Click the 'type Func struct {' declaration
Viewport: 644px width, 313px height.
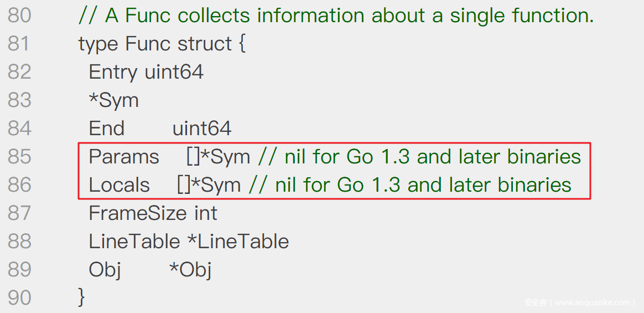tap(162, 44)
